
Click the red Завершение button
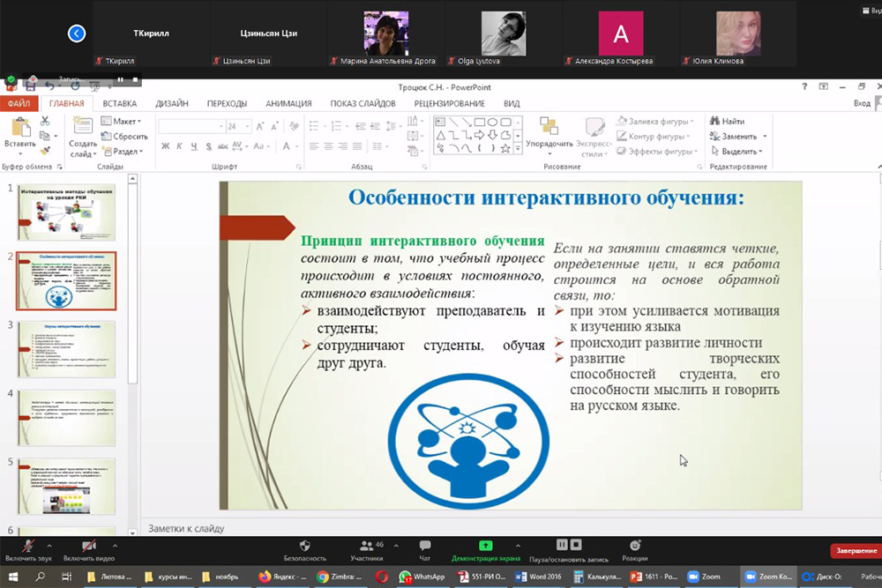(855, 551)
